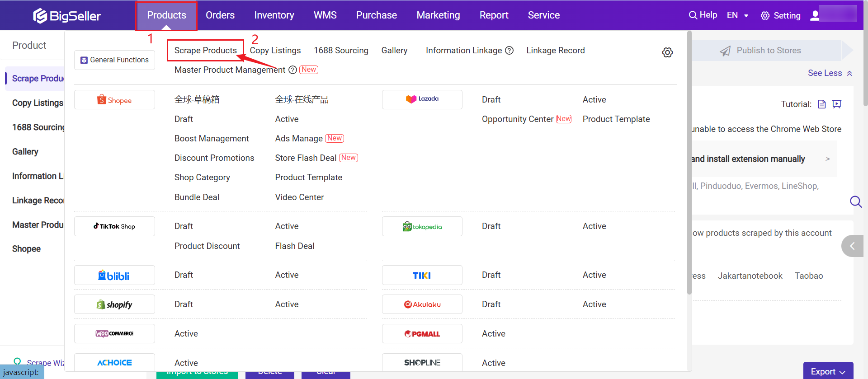This screenshot has height=379, width=868.
Task: Open Lazada Product Template
Action: 616,119
